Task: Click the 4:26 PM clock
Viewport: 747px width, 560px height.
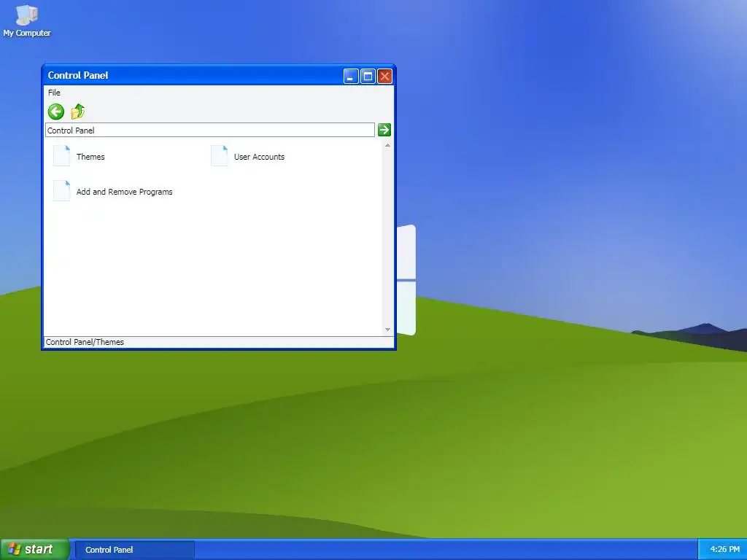Action: tap(724, 550)
